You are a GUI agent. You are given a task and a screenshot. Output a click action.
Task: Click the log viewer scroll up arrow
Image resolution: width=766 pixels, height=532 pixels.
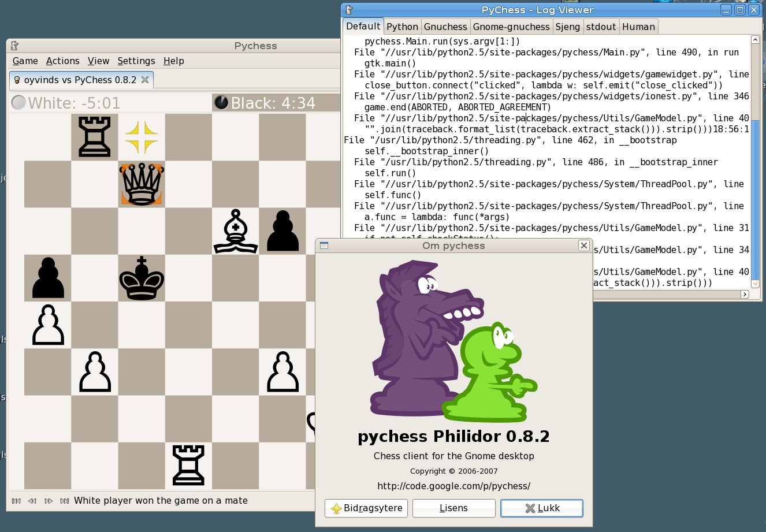coord(755,40)
